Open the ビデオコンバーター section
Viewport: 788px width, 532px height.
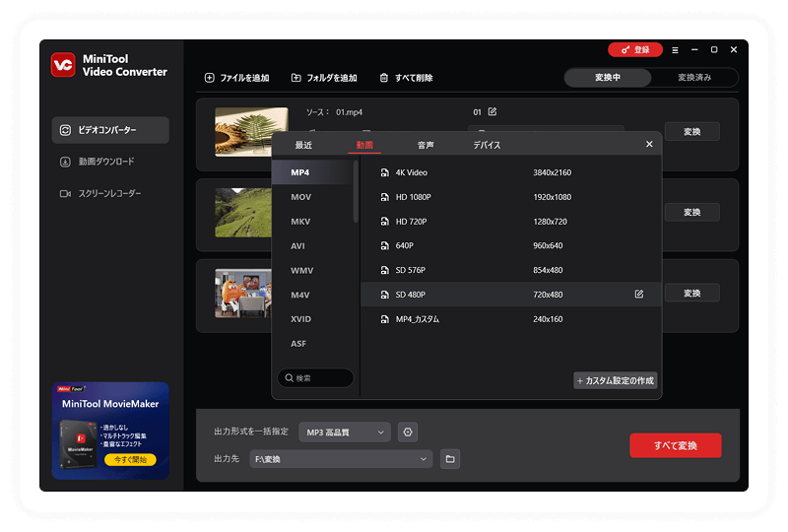pos(110,130)
